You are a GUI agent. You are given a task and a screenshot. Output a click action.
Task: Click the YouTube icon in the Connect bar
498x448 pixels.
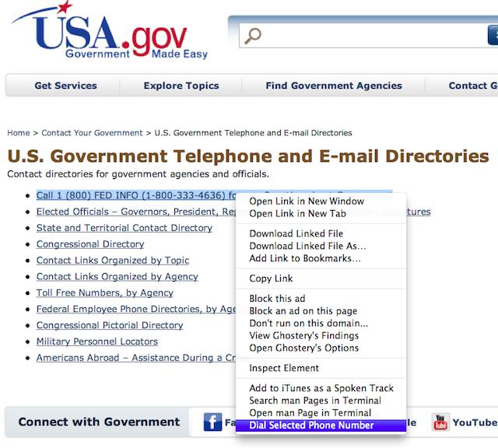(440, 422)
